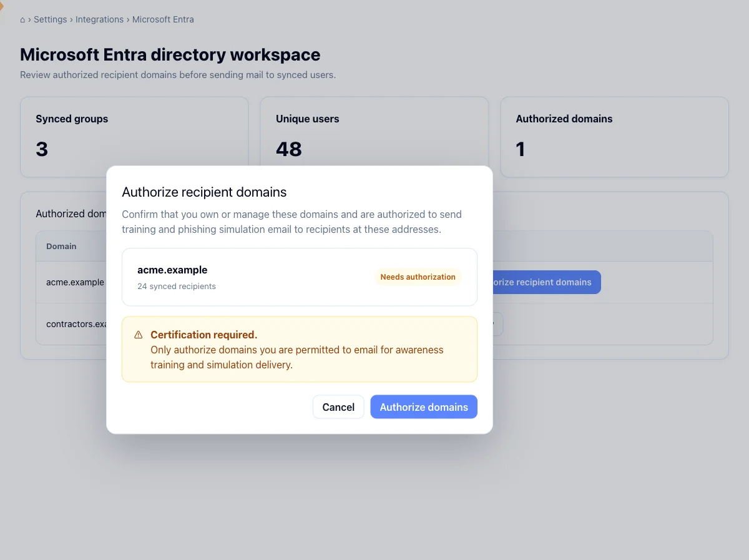Click the Needs authorization badge
Viewport: 749px width, 560px height.
click(418, 277)
